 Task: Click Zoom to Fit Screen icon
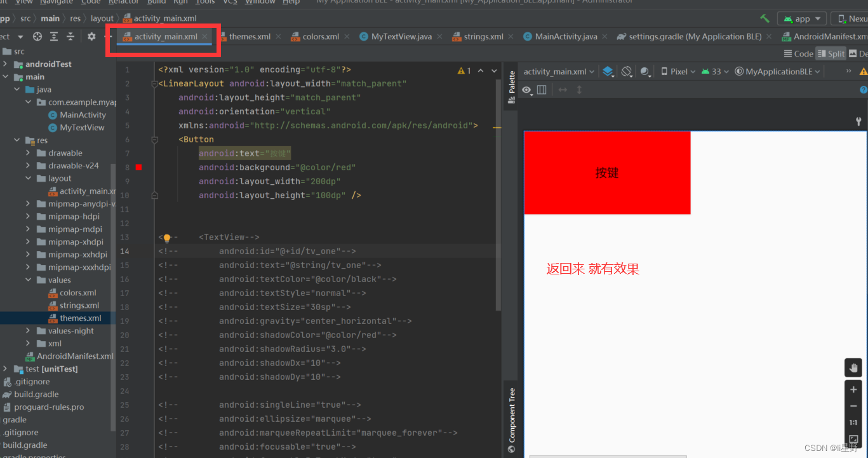853,439
